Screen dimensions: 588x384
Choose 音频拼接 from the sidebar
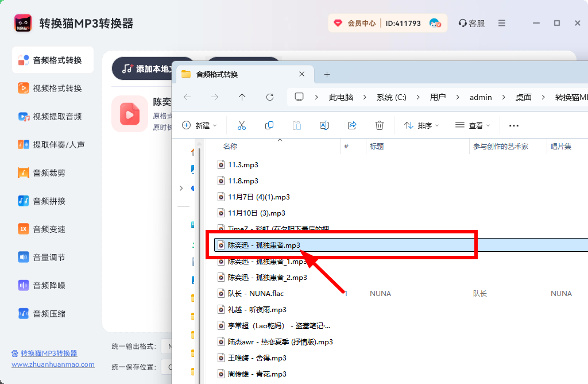[x=49, y=201]
